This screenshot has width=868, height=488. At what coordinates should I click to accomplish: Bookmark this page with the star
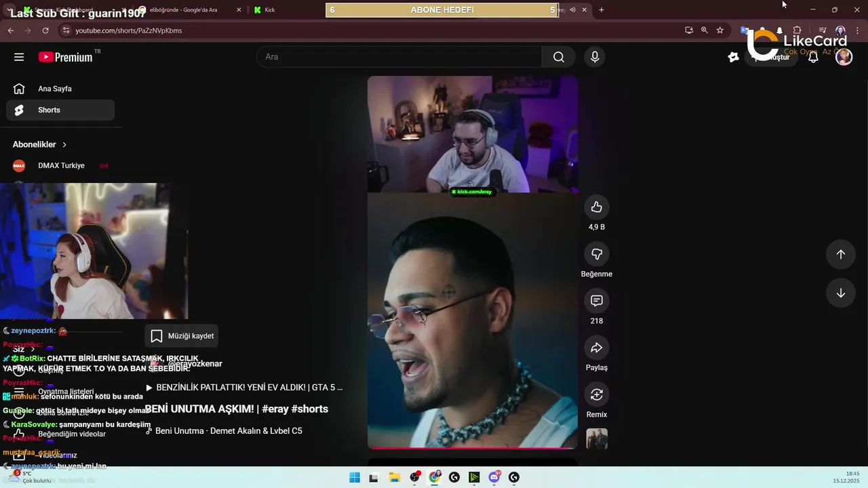[719, 30]
